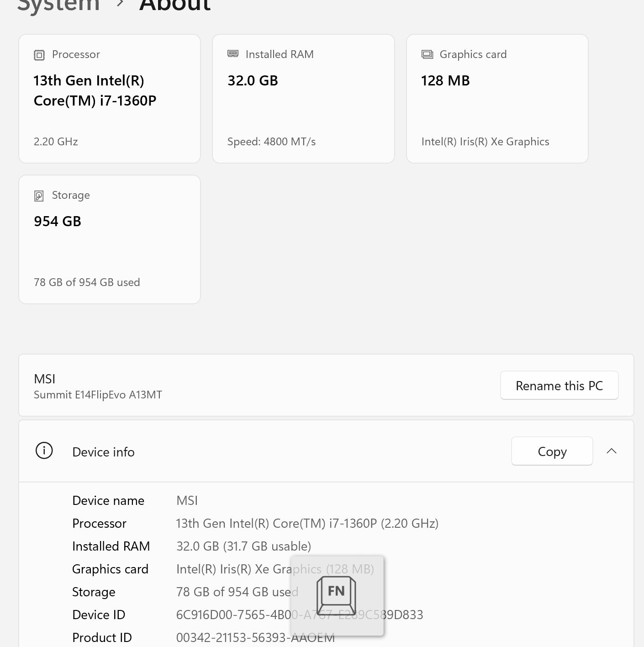Image resolution: width=644 pixels, height=647 pixels.
Task: Click 78 GB of 954 GB used card text
Action: [87, 282]
